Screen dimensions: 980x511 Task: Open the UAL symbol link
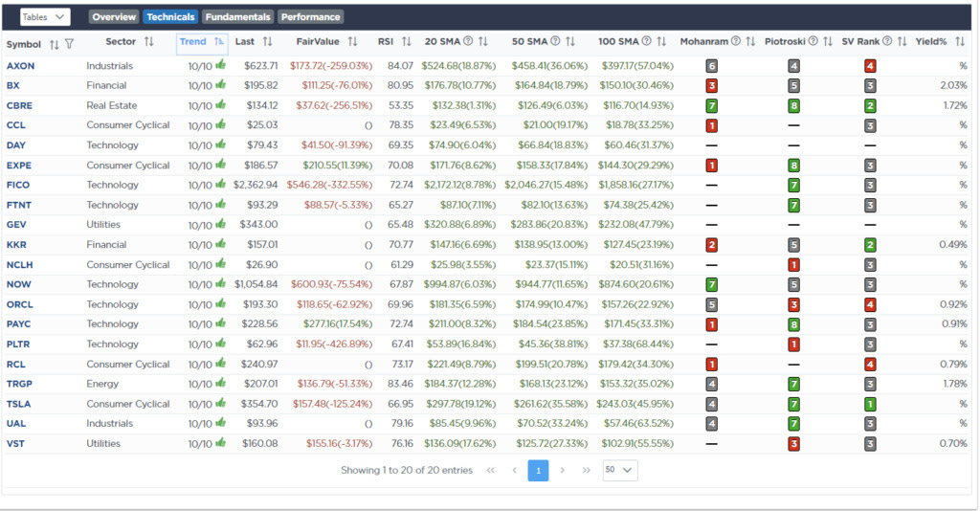tap(16, 424)
